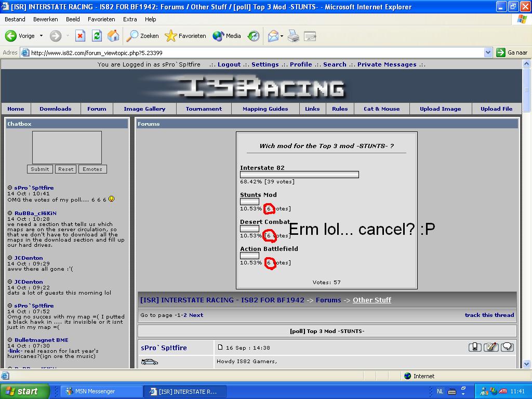Screen dimensions: 532x399
Task: Click the quote post speech bubble icon
Action: coord(507,347)
